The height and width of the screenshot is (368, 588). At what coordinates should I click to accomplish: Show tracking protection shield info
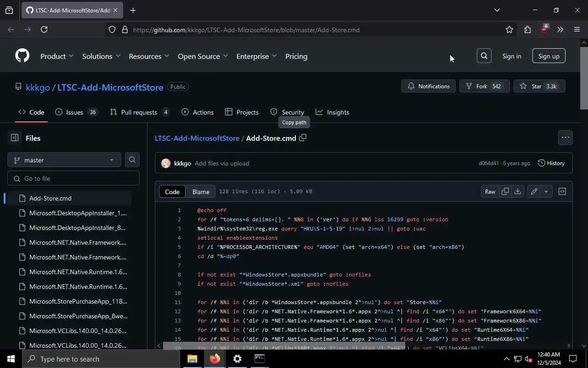click(112, 29)
